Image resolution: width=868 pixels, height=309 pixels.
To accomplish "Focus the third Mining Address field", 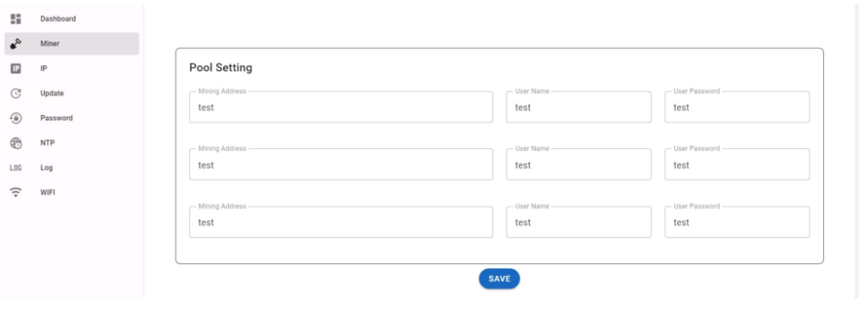I will (341, 222).
